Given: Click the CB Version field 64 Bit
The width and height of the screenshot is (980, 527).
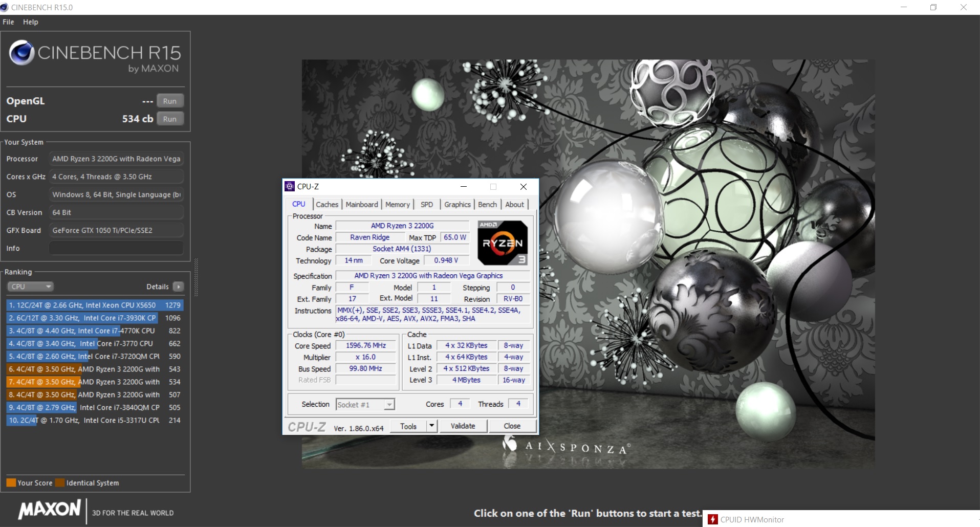Looking at the screenshot, I should 116,212.
